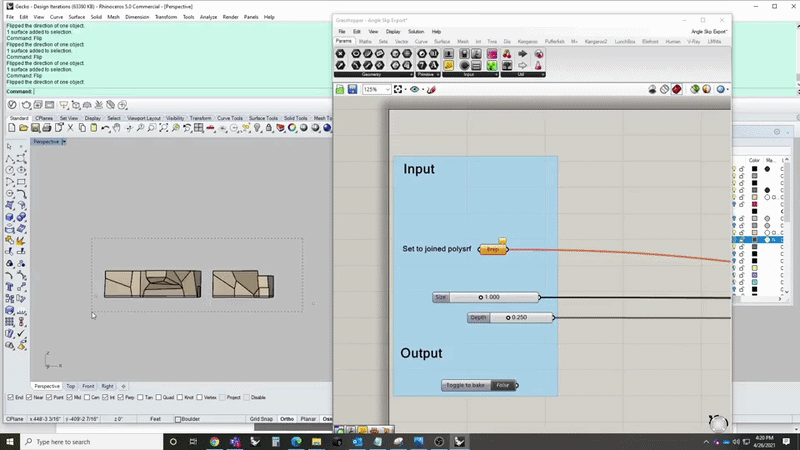
Task: Click the Cut (X) icon in Rhino toolbar
Action: [70, 128]
